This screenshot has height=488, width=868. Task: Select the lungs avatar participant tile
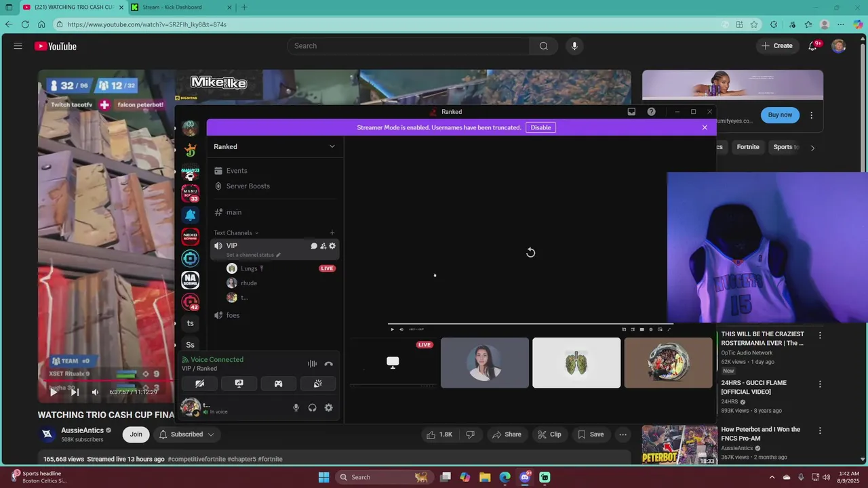pyautogui.click(x=576, y=363)
